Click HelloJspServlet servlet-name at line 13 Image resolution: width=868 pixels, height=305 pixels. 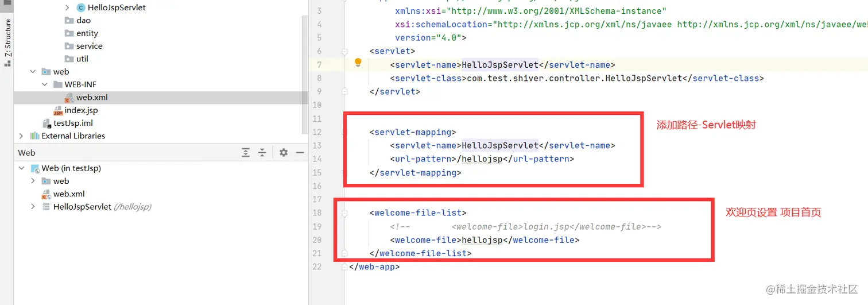point(500,146)
